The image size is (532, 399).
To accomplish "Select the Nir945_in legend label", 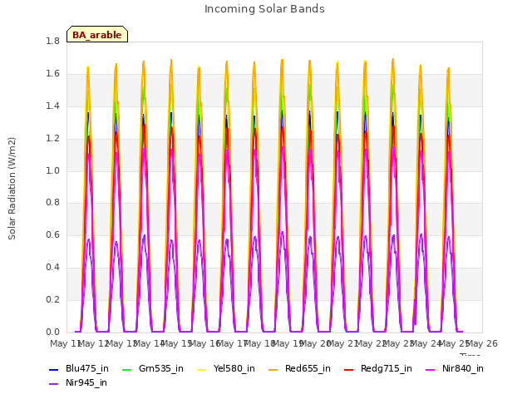I will click(86, 383).
